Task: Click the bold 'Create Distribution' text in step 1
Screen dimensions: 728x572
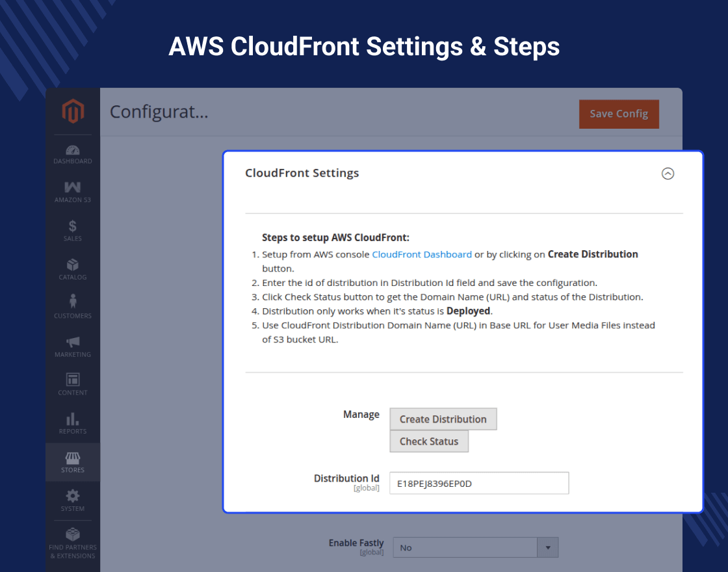Action: 593,254
